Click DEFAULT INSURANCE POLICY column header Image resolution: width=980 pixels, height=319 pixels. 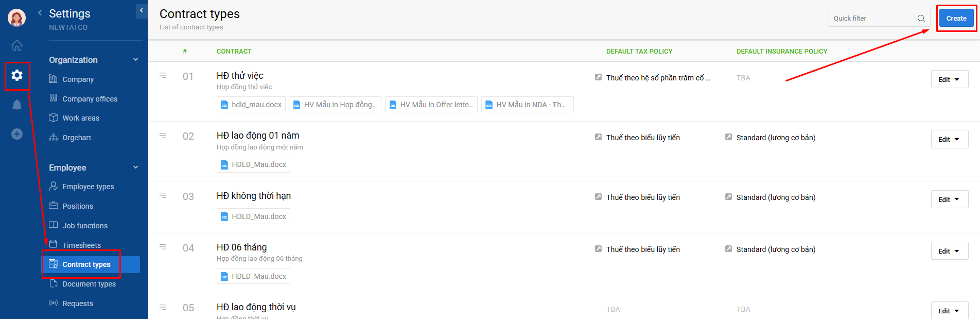click(782, 52)
